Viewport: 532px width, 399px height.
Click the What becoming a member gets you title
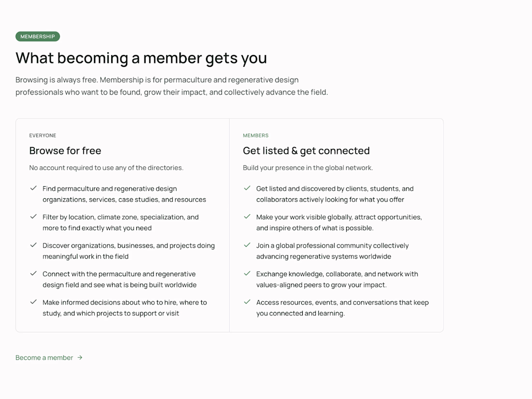[141, 58]
